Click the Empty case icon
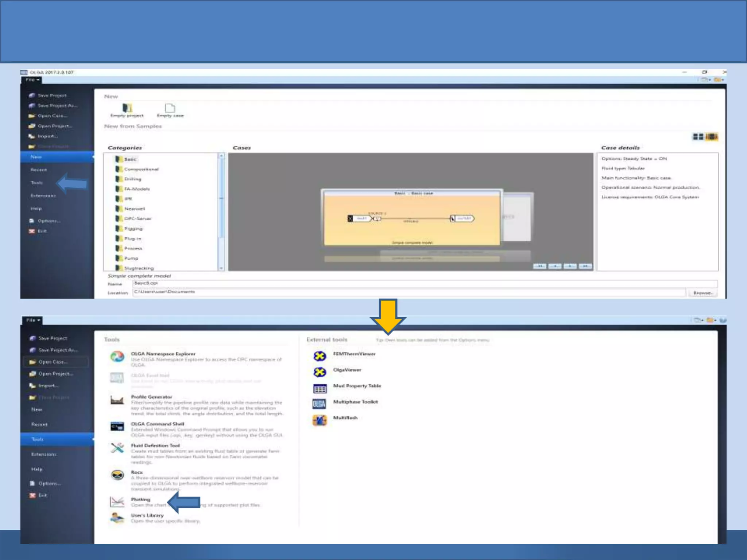The width and height of the screenshot is (747, 560). point(170,108)
